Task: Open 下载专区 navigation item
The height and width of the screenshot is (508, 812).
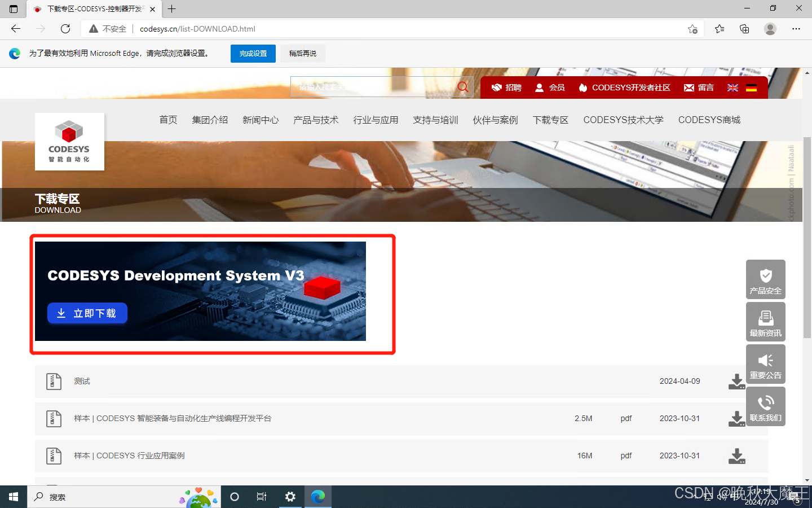Action: point(550,120)
